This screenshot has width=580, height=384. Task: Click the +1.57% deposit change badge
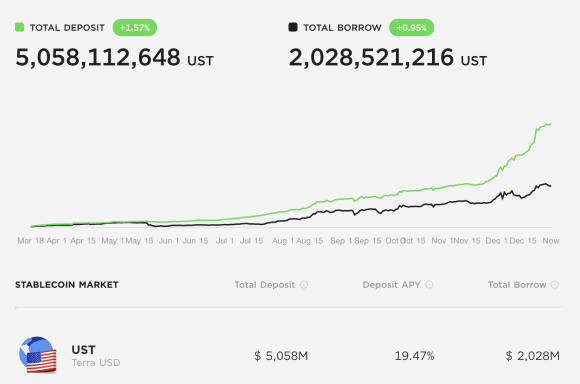click(135, 27)
